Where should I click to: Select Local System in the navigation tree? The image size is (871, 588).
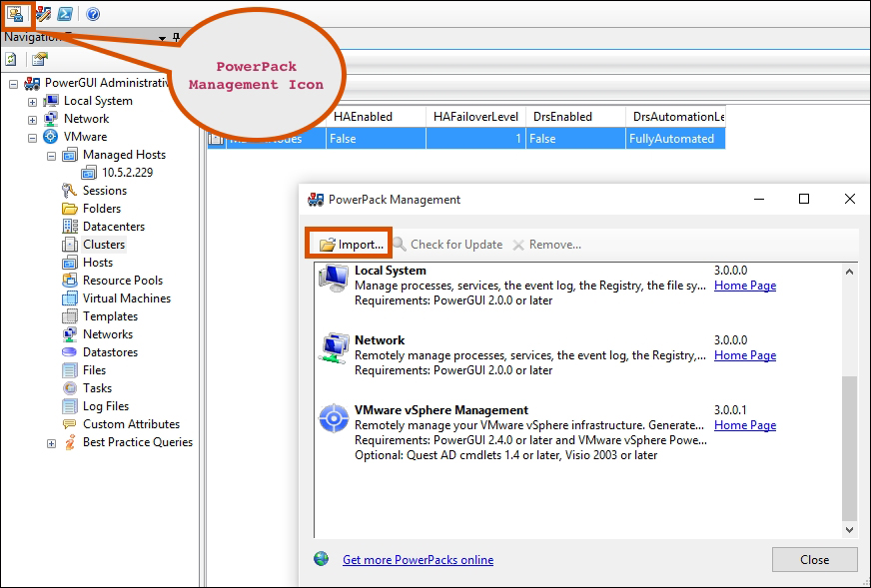98,101
